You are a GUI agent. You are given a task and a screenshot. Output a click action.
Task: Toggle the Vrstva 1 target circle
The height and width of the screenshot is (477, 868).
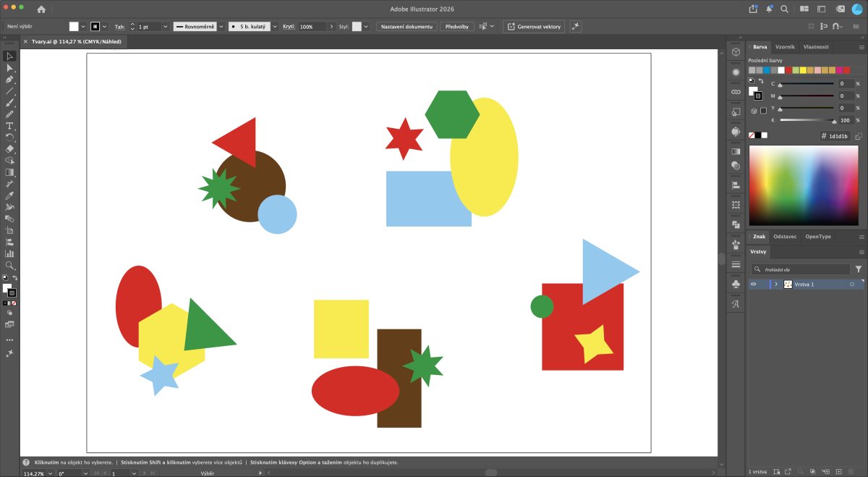click(851, 284)
